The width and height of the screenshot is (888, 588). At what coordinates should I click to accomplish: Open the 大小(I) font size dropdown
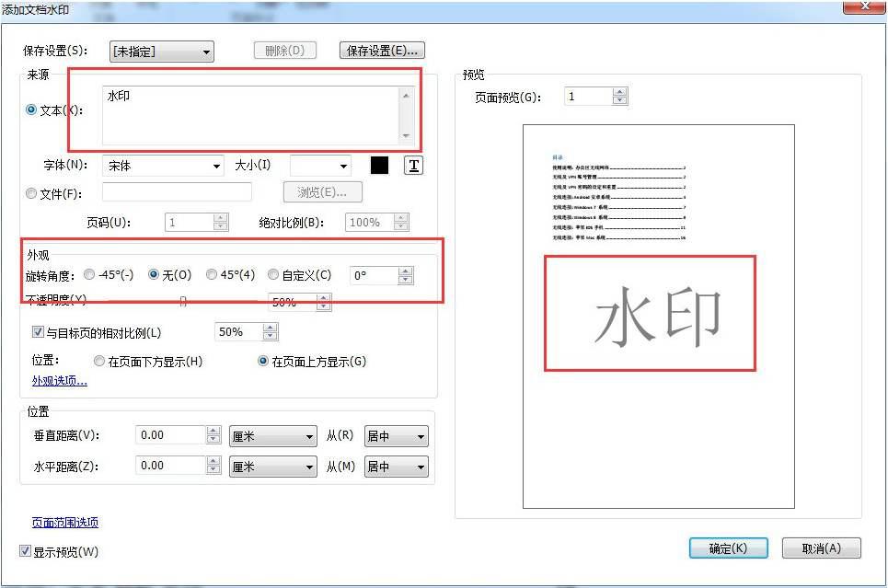point(344,165)
